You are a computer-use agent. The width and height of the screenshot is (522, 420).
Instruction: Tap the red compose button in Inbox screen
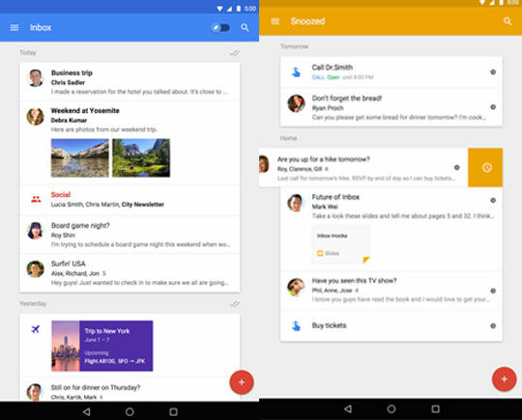click(x=242, y=382)
